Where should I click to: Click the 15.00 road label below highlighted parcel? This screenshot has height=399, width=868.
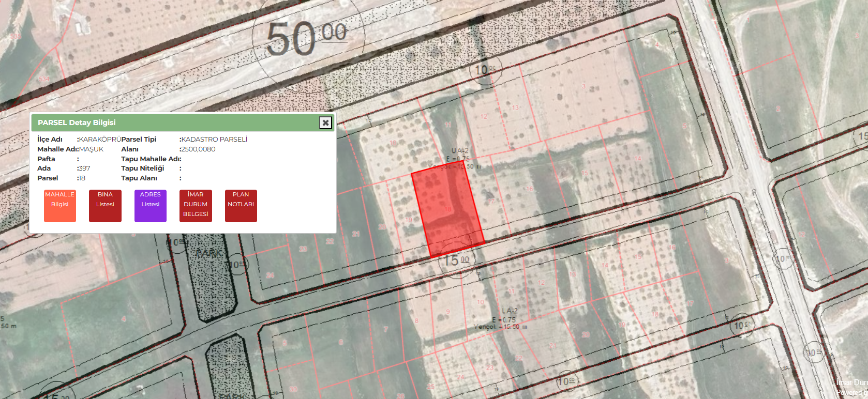tap(457, 260)
